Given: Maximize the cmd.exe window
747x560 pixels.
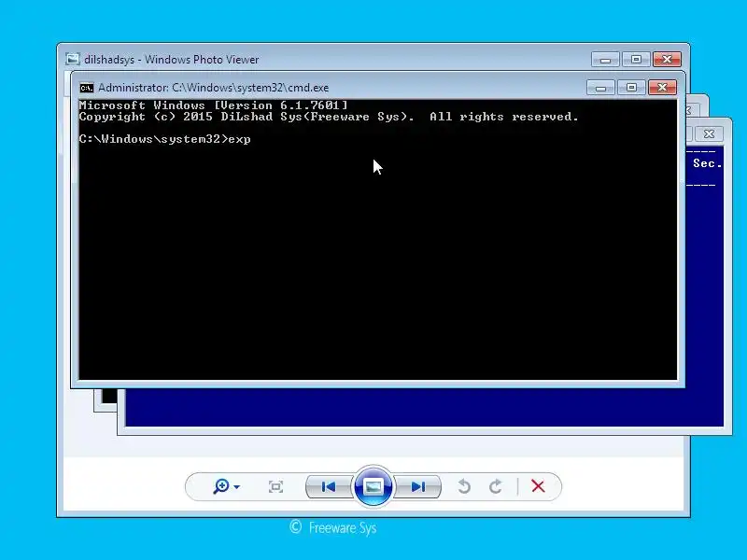Looking at the screenshot, I should point(632,88).
